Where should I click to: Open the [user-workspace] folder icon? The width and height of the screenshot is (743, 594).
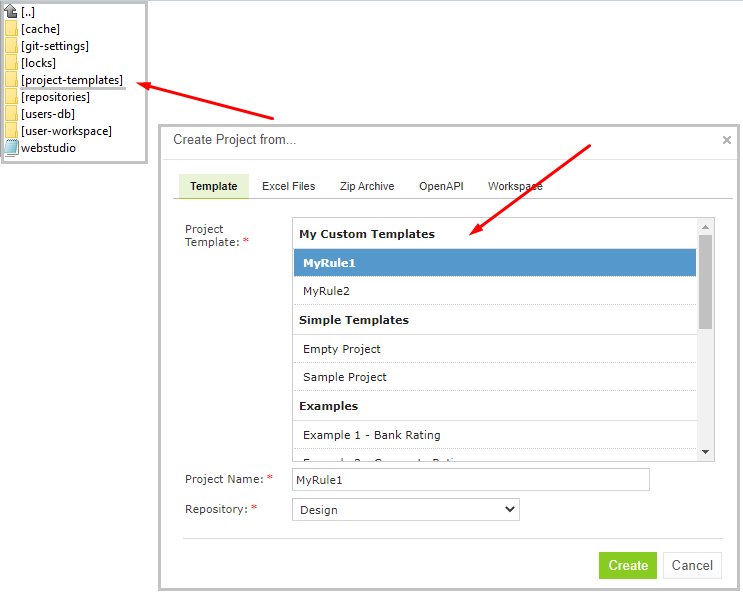click(x=12, y=131)
